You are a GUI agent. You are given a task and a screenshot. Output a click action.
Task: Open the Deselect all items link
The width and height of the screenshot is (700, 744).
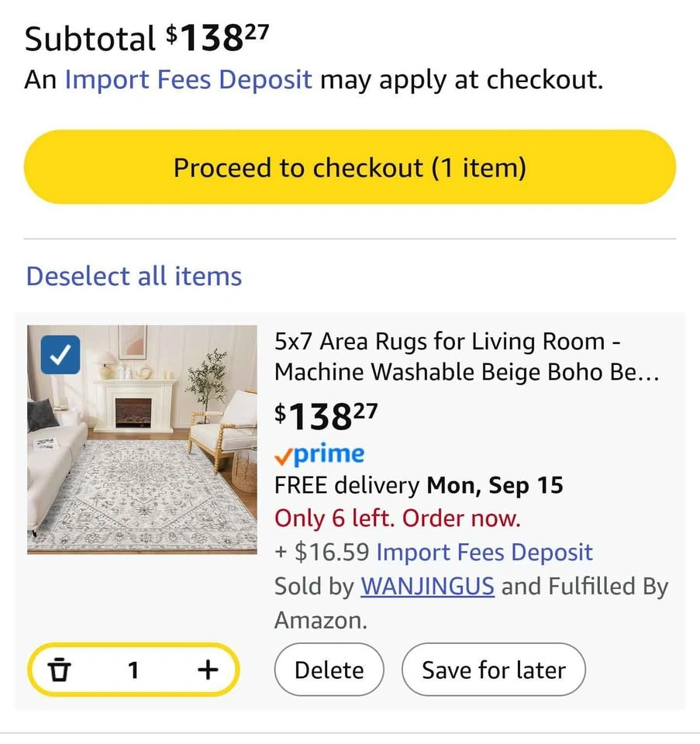134,276
